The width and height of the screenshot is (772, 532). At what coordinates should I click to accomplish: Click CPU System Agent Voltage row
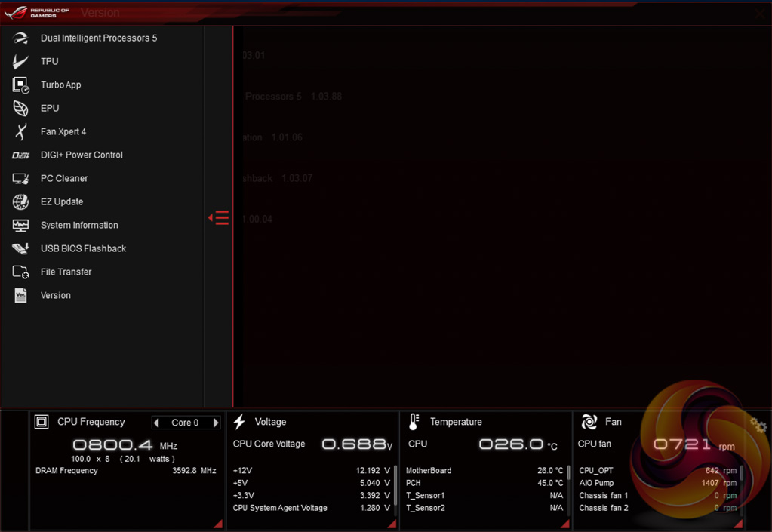point(312,508)
